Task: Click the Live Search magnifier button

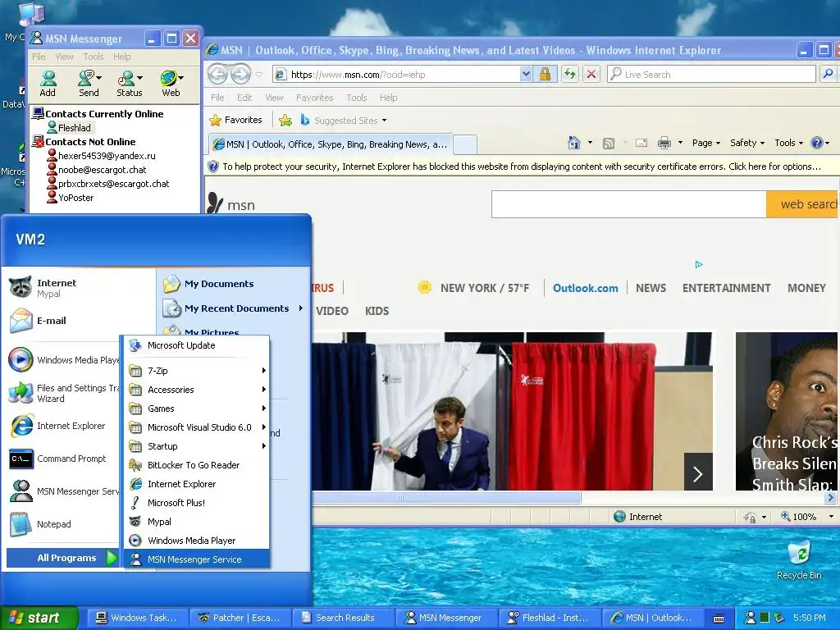Action: tap(828, 74)
